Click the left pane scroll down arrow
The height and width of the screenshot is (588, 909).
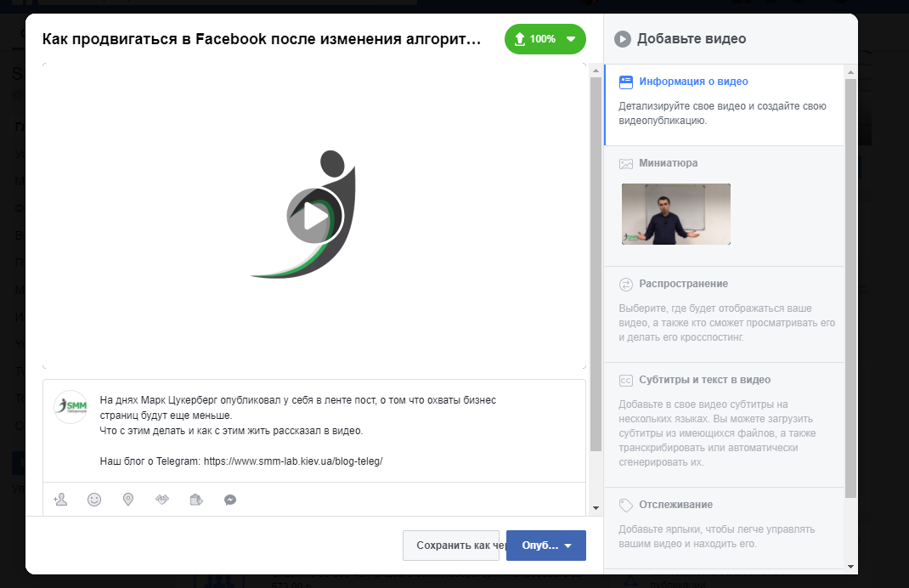(x=596, y=508)
